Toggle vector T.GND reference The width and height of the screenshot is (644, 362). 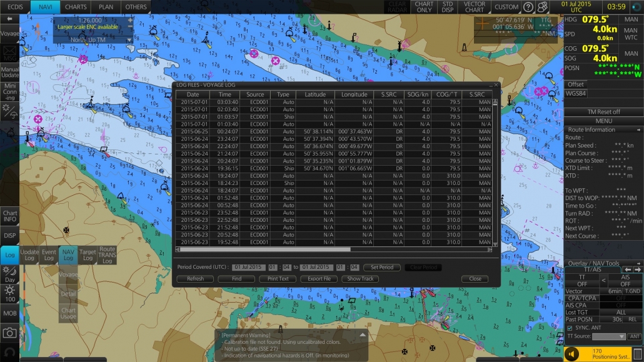tap(633, 291)
